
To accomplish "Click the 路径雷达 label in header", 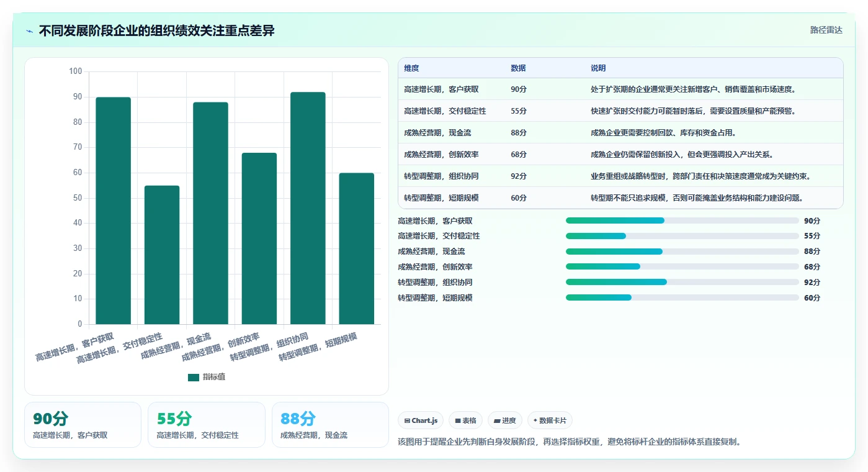I will (x=826, y=30).
